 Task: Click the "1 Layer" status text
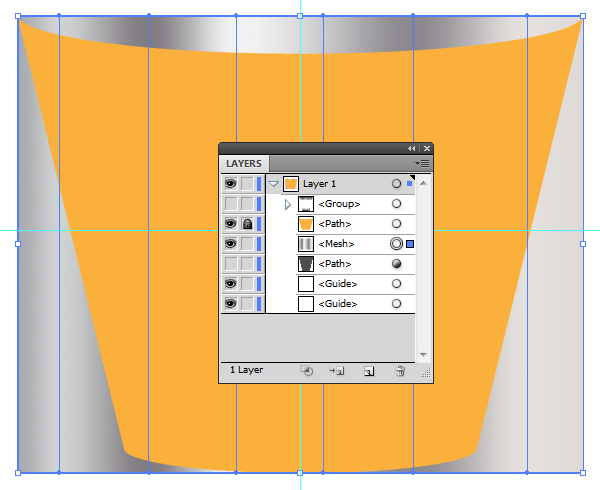coord(246,370)
